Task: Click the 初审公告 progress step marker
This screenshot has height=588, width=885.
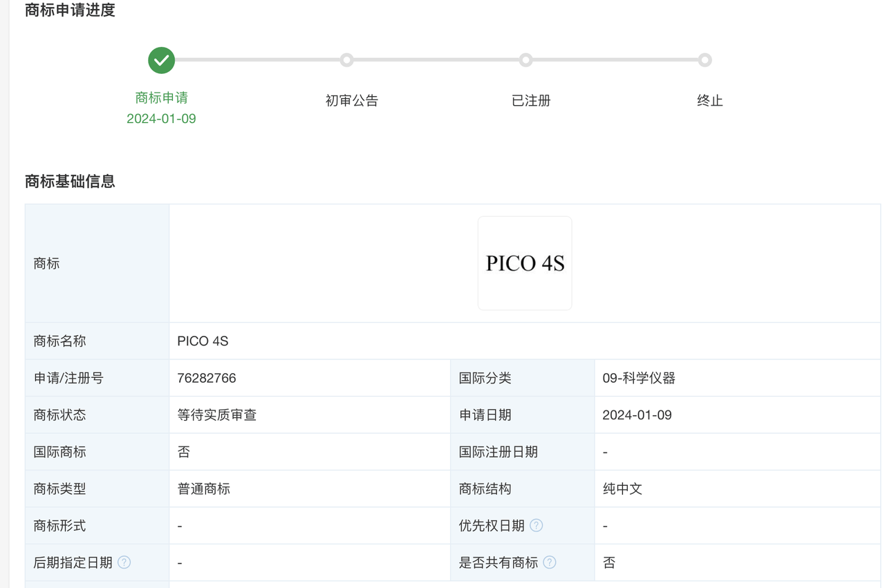Action: click(346, 60)
